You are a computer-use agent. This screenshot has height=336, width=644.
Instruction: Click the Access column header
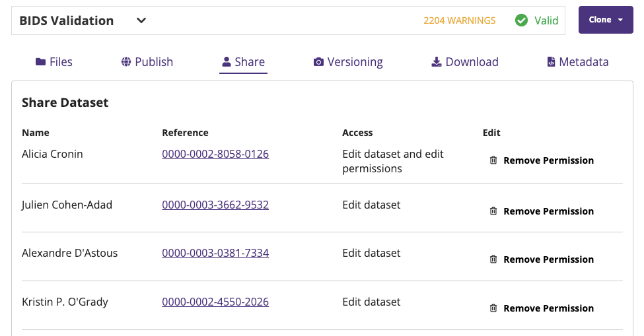(357, 133)
